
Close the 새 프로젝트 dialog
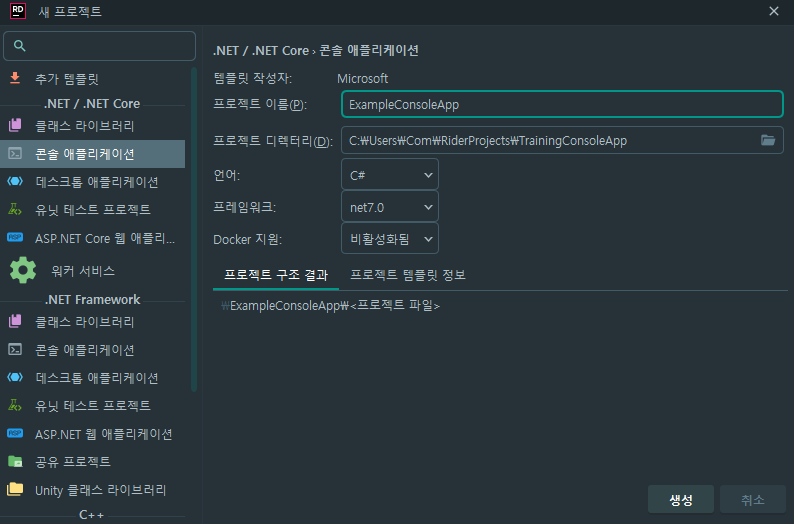[774, 11]
